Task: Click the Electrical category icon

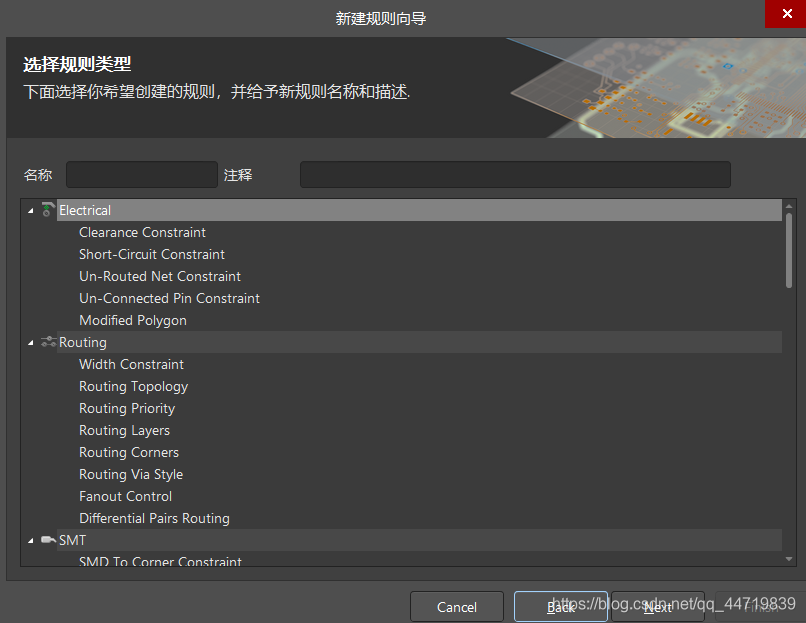Action: [48, 210]
